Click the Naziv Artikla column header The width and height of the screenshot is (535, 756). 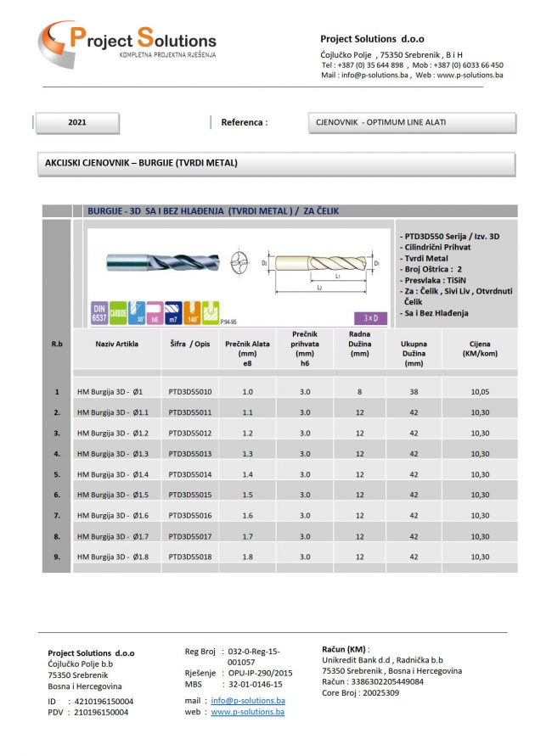[x=116, y=344]
